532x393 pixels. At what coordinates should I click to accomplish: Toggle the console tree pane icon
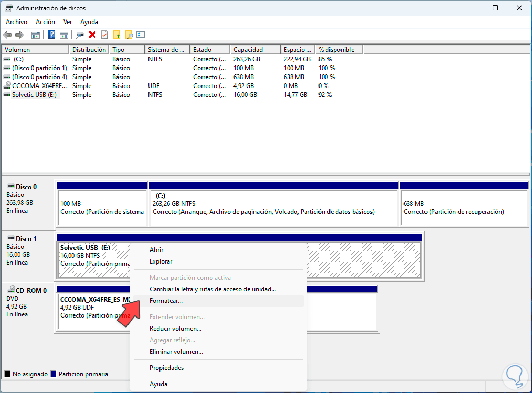coord(35,35)
